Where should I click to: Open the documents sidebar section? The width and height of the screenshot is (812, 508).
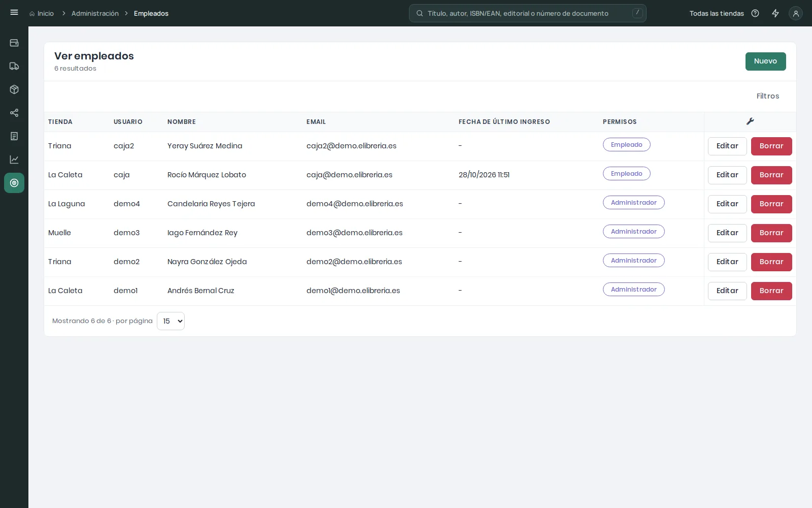(14, 136)
